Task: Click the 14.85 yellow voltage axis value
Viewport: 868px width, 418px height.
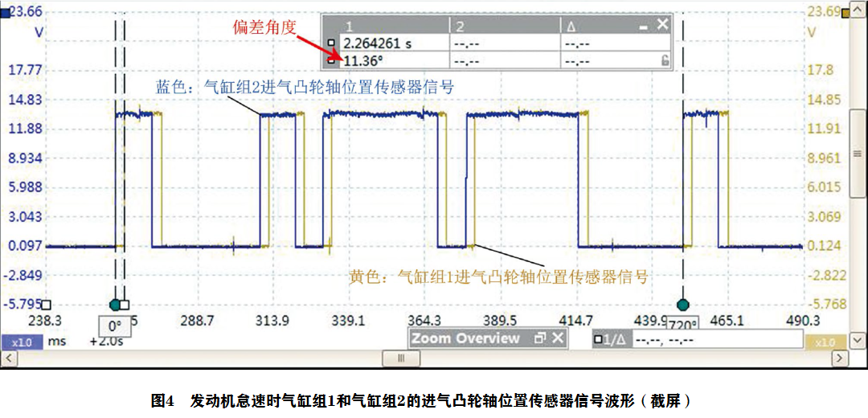Action: tap(826, 100)
